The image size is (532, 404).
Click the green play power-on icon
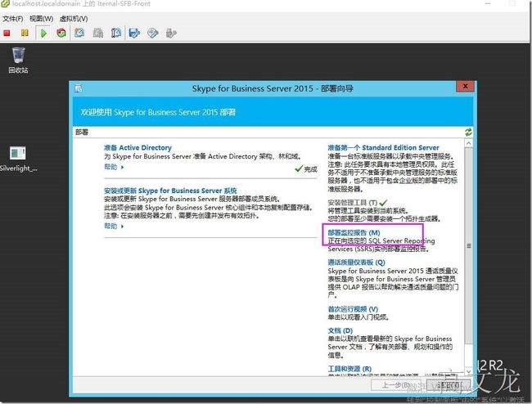(43, 34)
